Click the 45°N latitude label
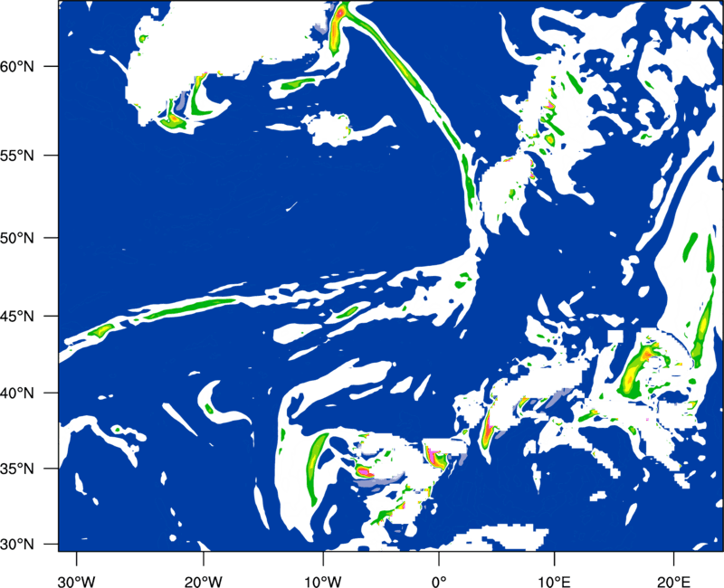Viewport: 724px width, 588px height. 17,316
